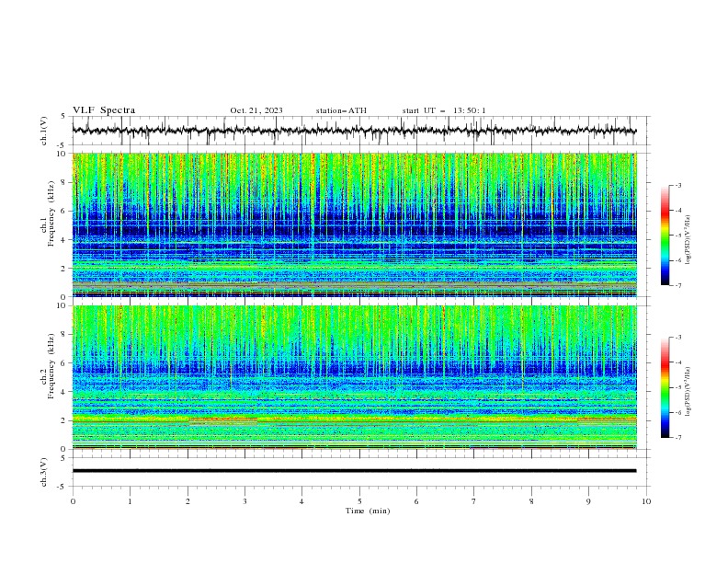The image size is (728, 563).
Task: Click the "6" minute tick label on time axis
Action: pos(416,501)
